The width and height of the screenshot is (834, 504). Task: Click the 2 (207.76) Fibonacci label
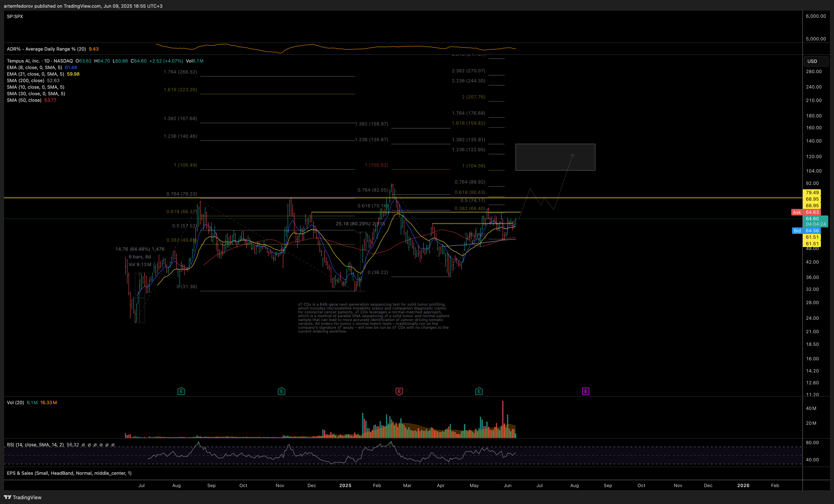click(474, 97)
